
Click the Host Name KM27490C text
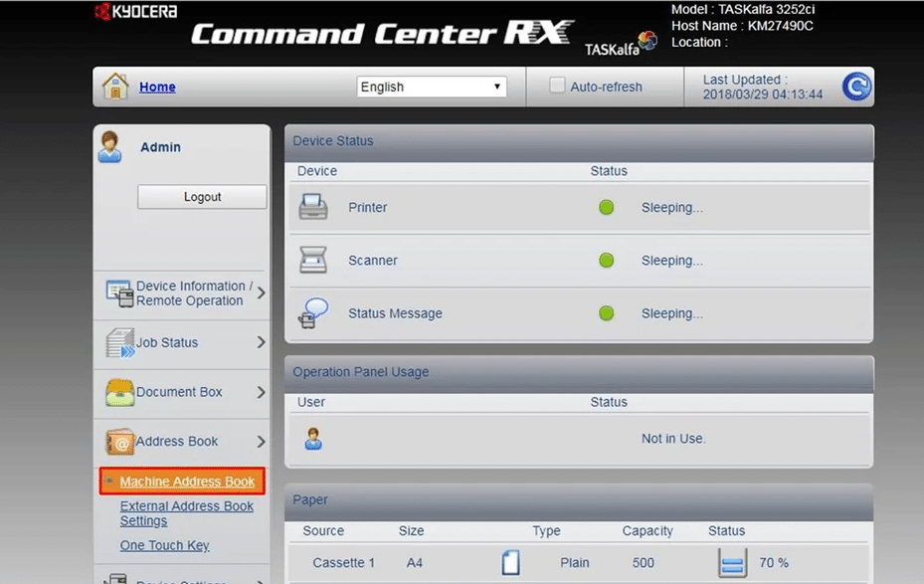[x=743, y=26]
